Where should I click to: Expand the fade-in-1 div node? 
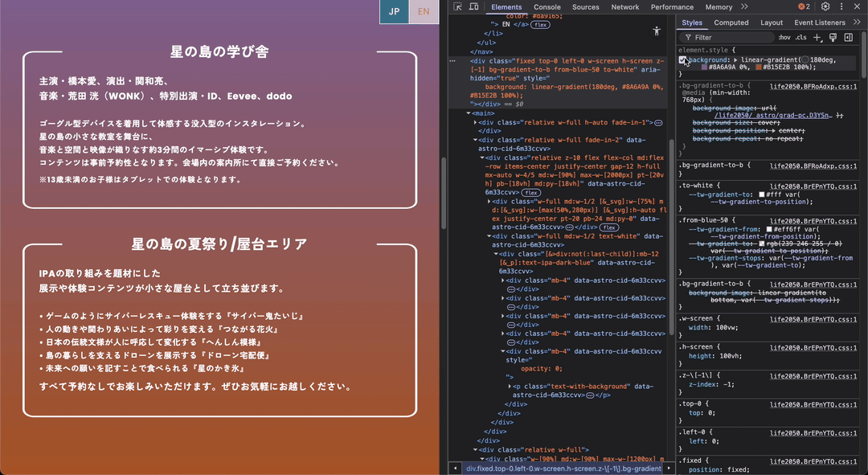pos(475,122)
